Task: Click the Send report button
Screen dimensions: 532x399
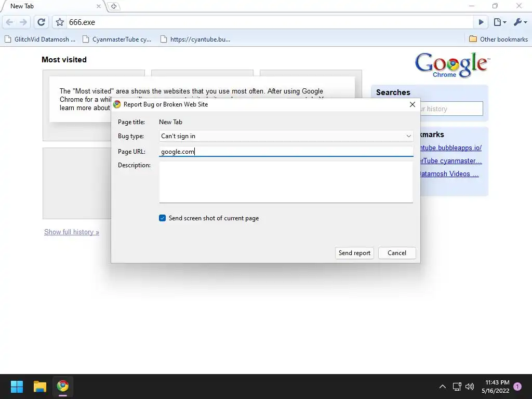Action: [354, 253]
